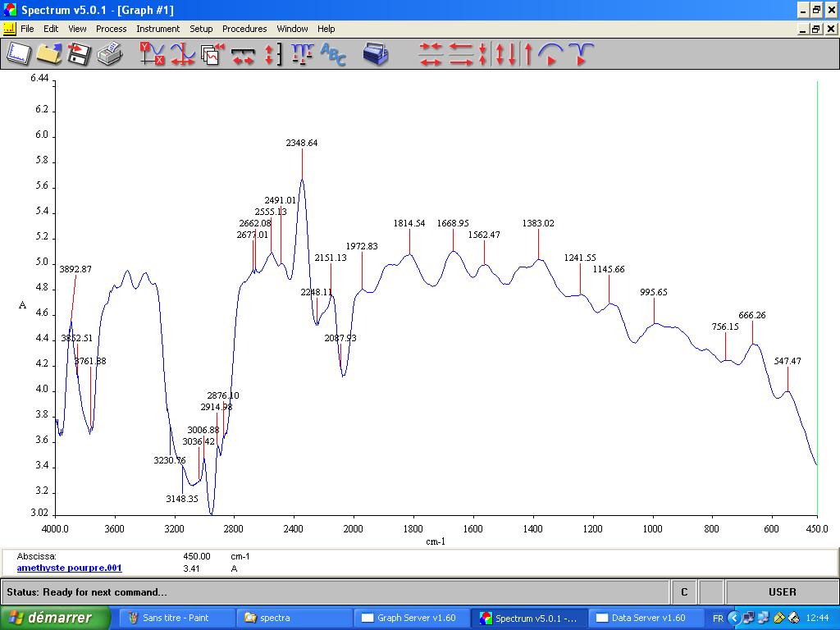840x630 pixels.
Task: Click the peak labeling tool icon
Action: 302,54
